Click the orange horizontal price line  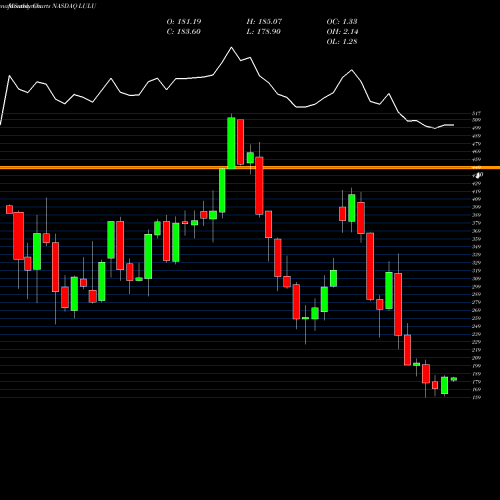coord(250,167)
